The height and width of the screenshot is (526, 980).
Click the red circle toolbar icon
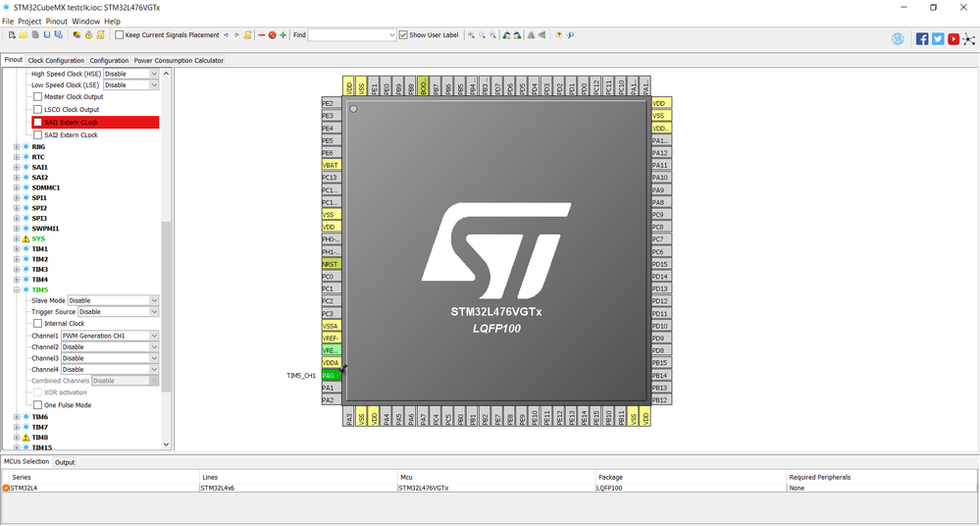(272, 35)
